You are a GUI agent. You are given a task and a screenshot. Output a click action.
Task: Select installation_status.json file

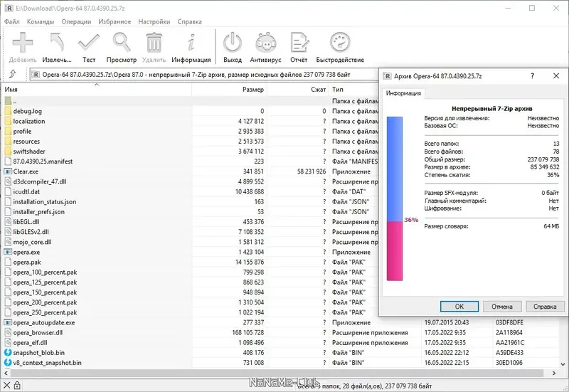pos(45,202)
